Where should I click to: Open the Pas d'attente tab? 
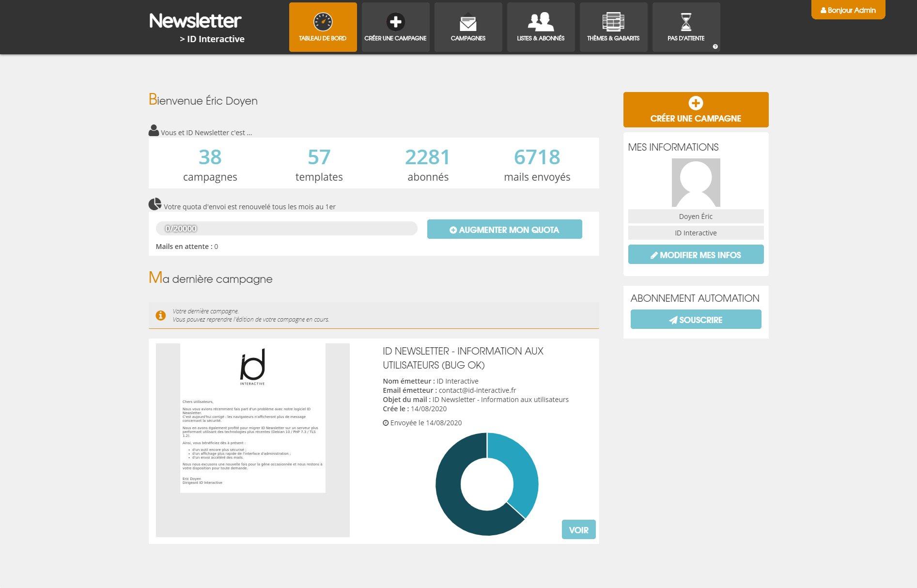tap(686, 27)
